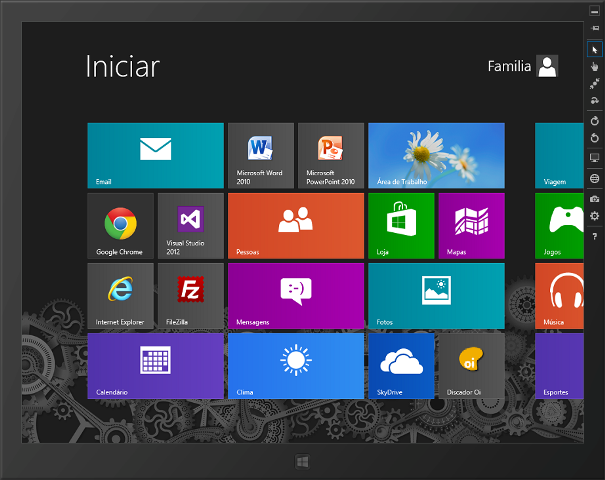The height and width of the screenshot is (480, 605).
Task: Open the Pessoas tile
Action: (x=296, y=226)
